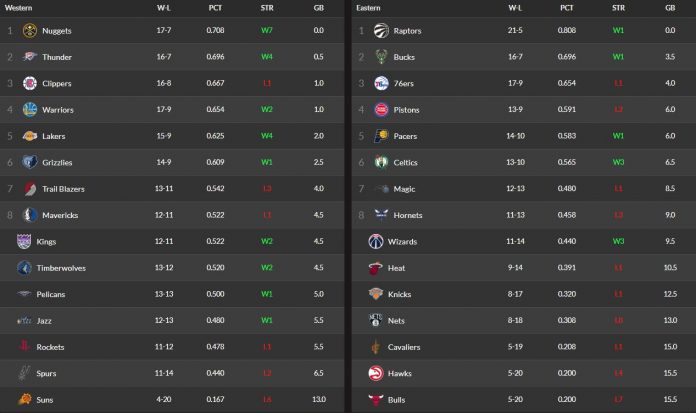This screenshot has height=413, width=696.
Task: Click the Rockets team logo
Action: pos(24,347)
